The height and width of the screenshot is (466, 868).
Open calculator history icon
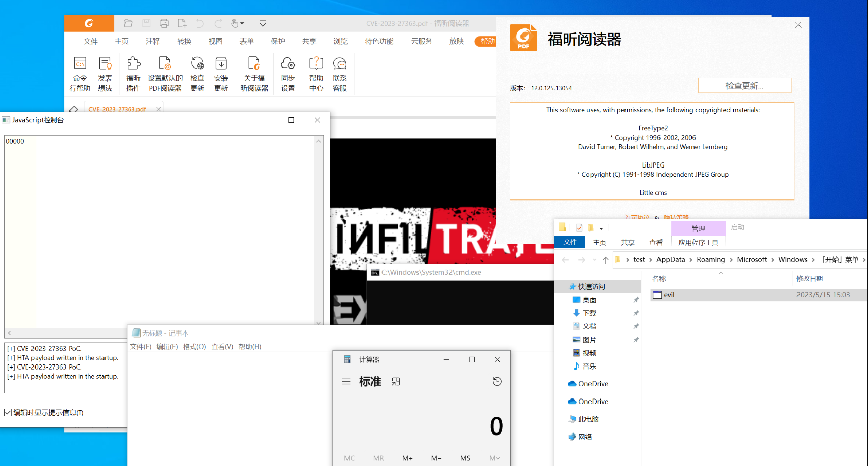pyautogui.click(x=497, y=381)
